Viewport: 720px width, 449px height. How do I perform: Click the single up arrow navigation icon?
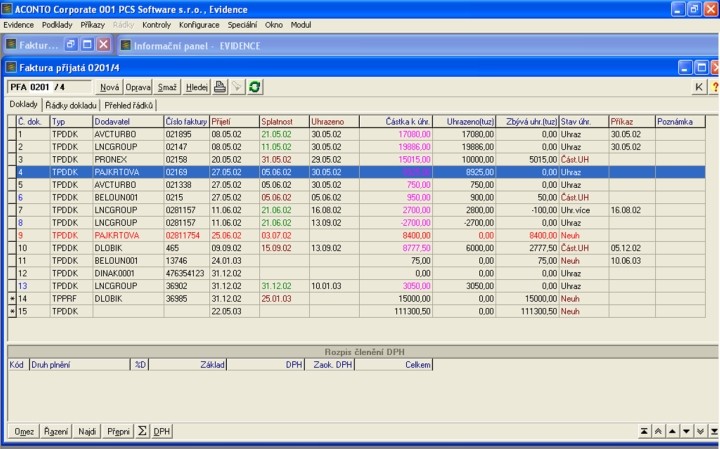[672, 431]
